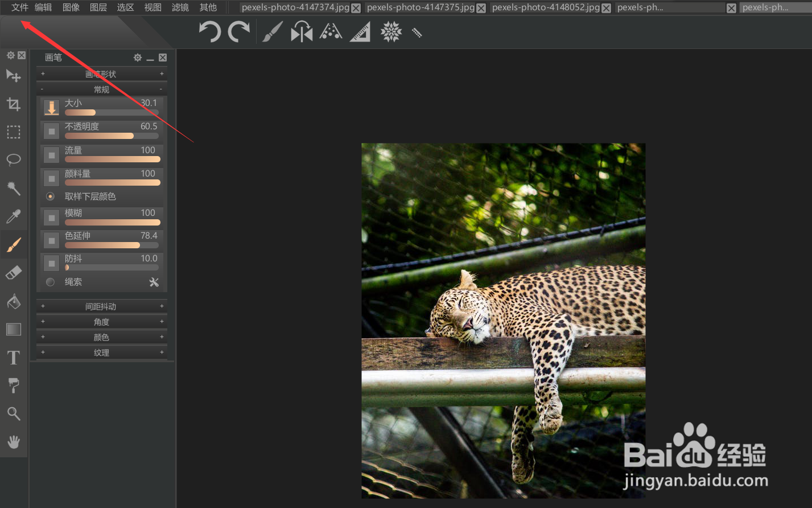The height and width of the screenshot is (508, 812).
Task: Click the Undo arrow icon
Action: point(209,32)
